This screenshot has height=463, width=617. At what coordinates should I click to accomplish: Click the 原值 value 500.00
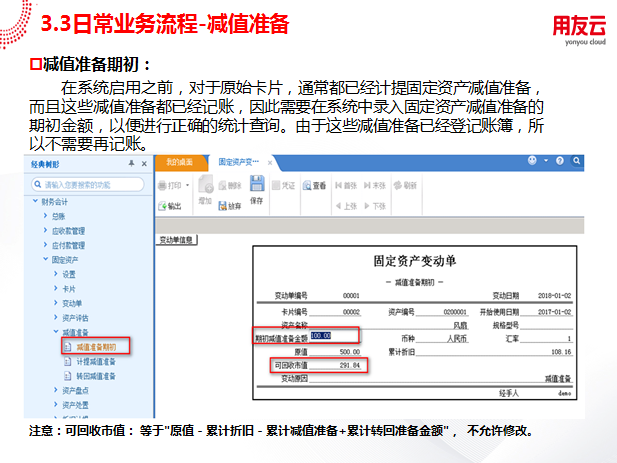click(x=350, y=352)
